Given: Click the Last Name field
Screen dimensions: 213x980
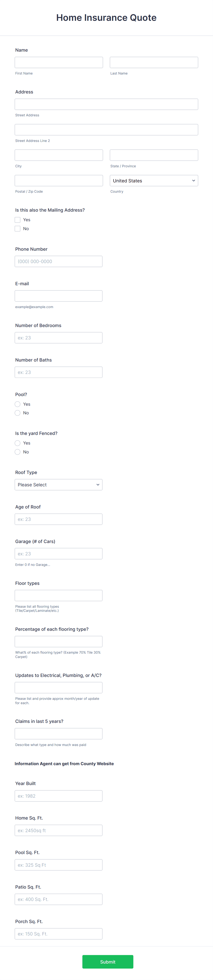Looking at the screenshot, I should pos(154,62).
